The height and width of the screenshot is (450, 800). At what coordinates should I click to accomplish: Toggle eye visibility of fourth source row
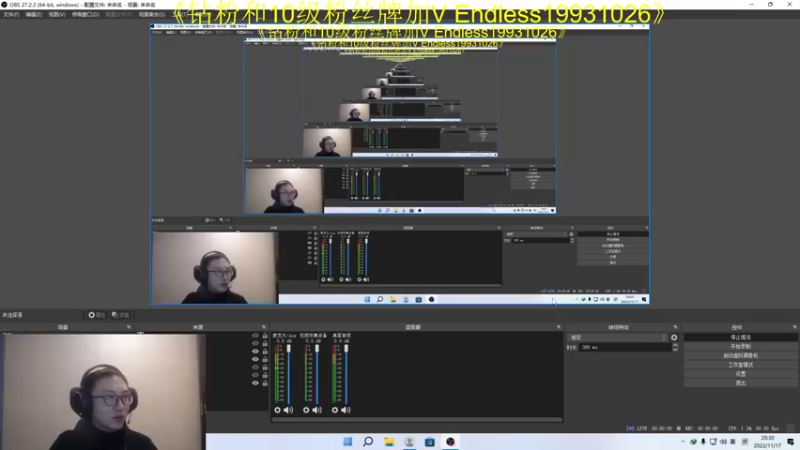pos(255,359)
